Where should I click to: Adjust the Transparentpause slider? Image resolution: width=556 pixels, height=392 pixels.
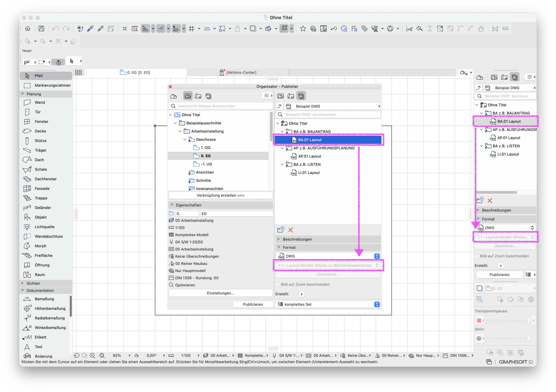(x=508, y=321)
